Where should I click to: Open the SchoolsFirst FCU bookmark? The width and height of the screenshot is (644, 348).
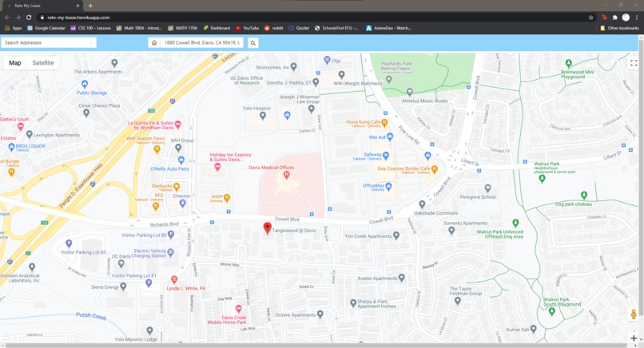coord(336,28)
